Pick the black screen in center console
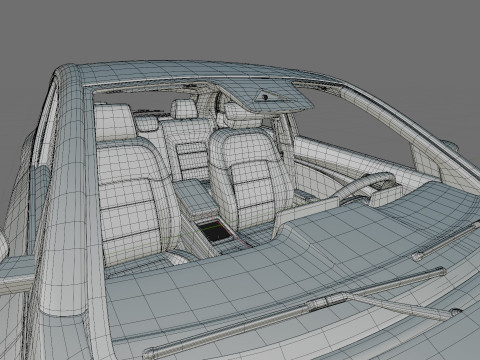This screenshot has height=360, width=480. [215, 231]
